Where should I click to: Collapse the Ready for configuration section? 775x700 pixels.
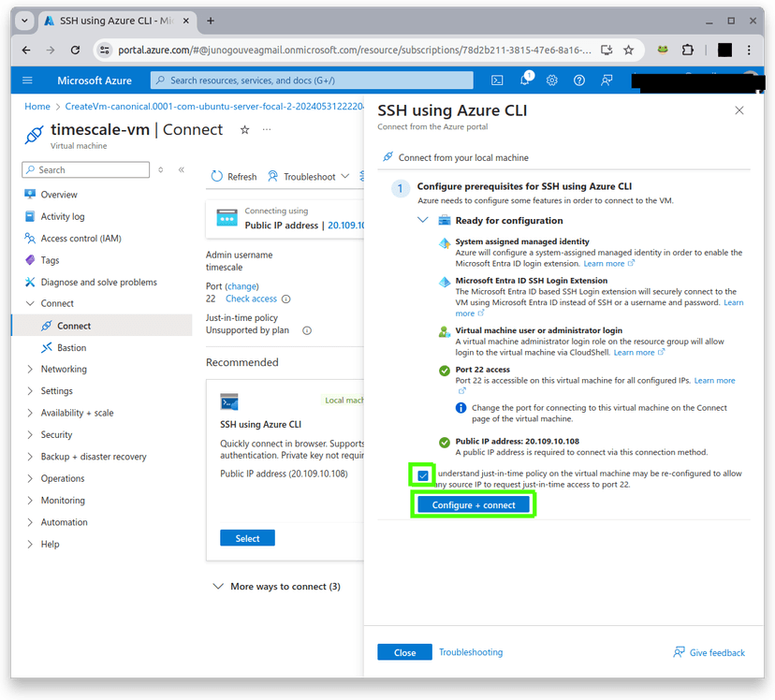(x=423, y=219)
